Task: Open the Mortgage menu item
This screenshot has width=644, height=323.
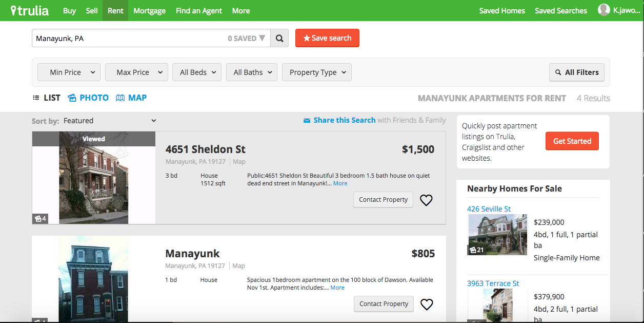Action: click(x=149, y=10)
